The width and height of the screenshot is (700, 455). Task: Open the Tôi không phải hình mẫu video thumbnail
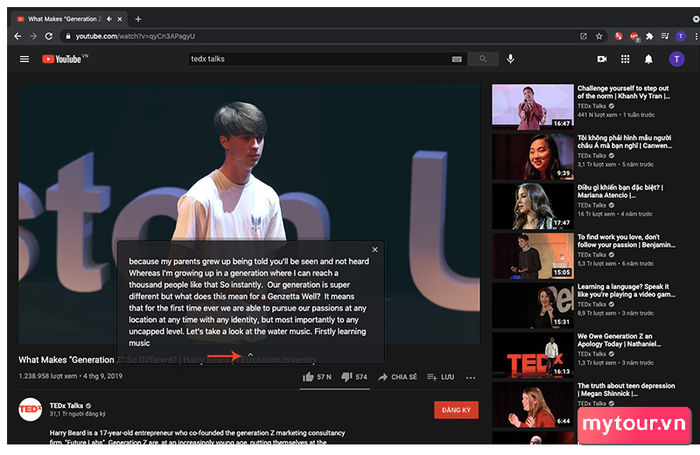coord(533,156)
